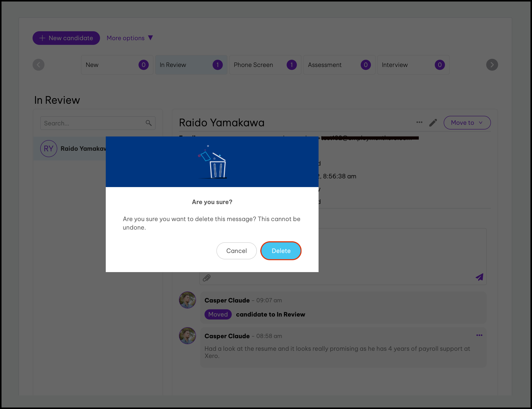Viewport: 532px width, 409px height.
Task: Open the Interview stage tab
Action: click(x=413, y=65)
